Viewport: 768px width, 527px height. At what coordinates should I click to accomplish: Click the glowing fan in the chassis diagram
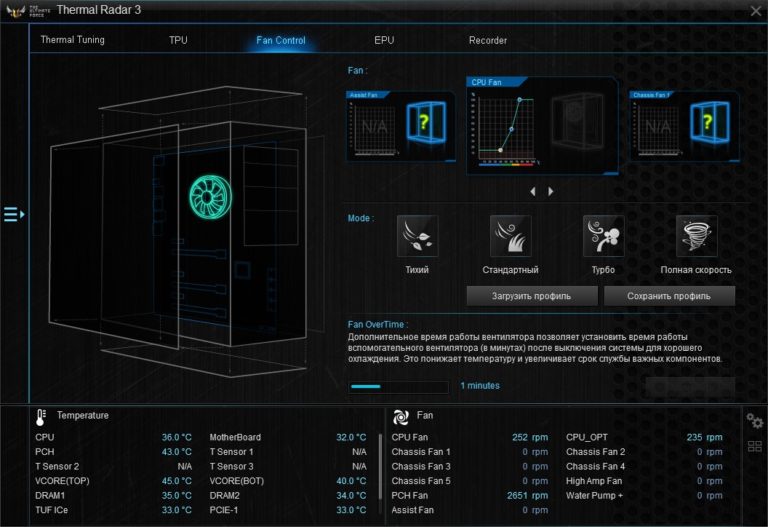coord(211,197)
